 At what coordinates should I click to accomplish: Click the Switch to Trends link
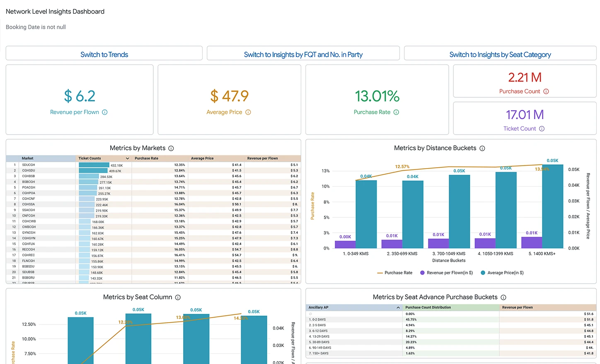click(x=104, y=55)
